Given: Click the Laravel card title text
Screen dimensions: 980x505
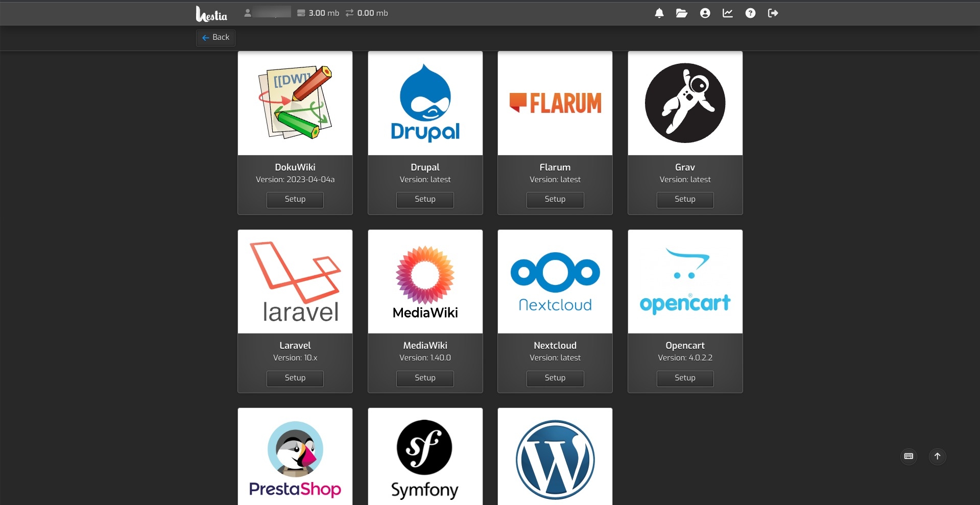Looking at the screenshot, I should pos(295,346).
